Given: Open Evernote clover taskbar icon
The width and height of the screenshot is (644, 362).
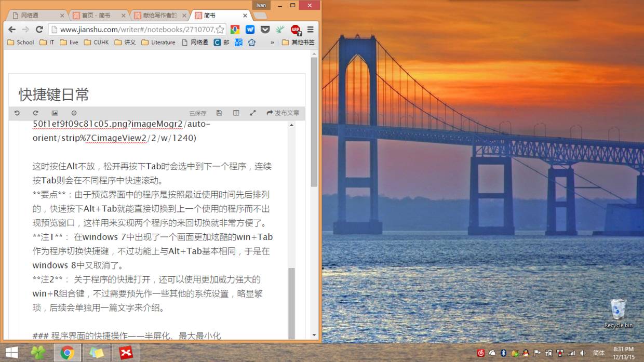Looking at the screenshot, I should tap(38, 353).
